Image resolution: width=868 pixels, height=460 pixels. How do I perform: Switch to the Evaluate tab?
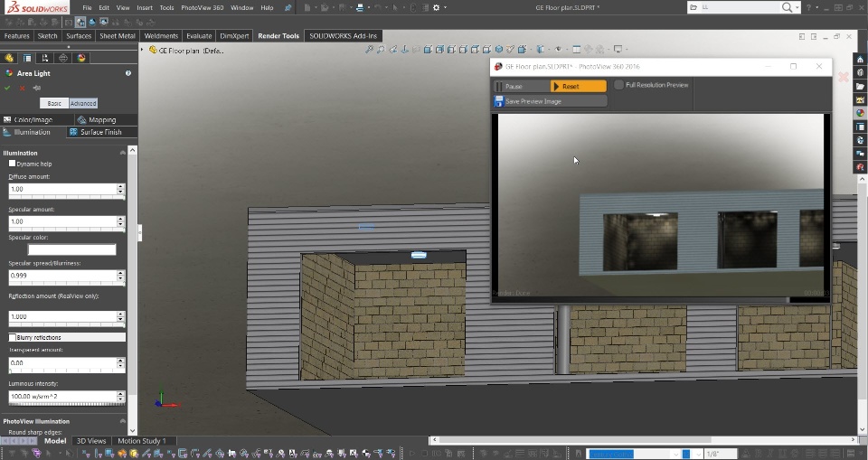[199, 36]
